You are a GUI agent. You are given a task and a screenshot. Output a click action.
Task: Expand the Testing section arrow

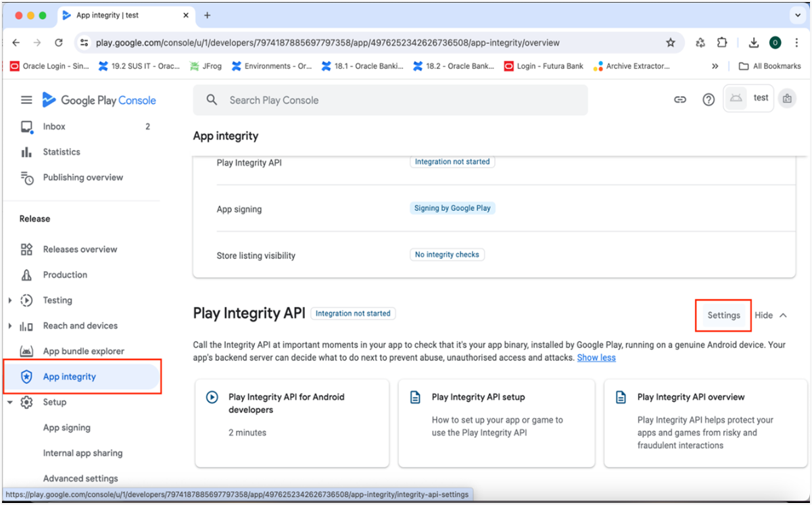9,300
